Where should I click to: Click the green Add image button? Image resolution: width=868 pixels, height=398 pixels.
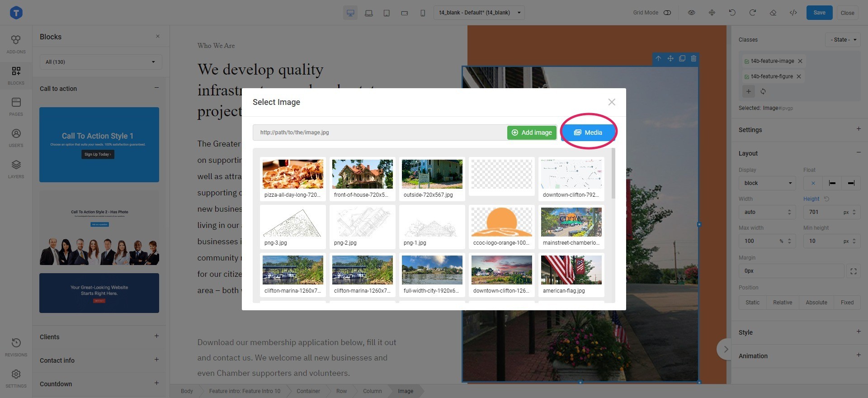click(532, 133)
